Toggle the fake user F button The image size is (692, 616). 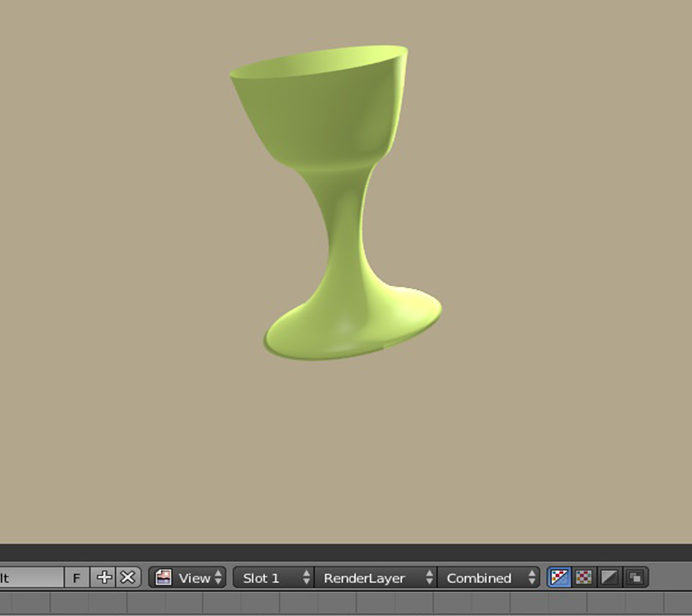tap(77, 577)
